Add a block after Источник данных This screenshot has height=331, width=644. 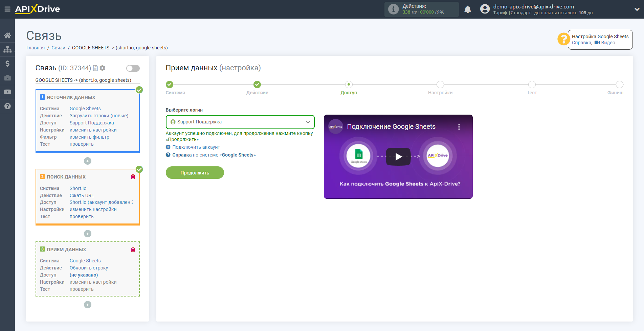[x=88, y=161]
